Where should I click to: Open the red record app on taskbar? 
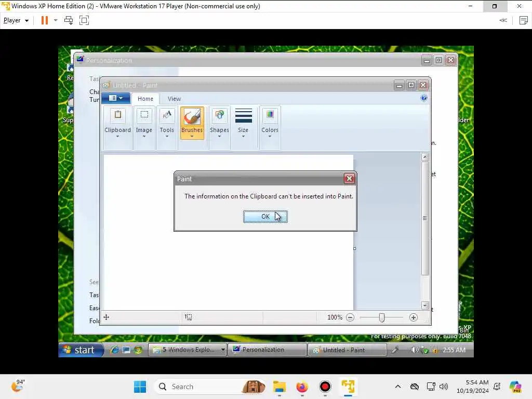pos(325,387)
